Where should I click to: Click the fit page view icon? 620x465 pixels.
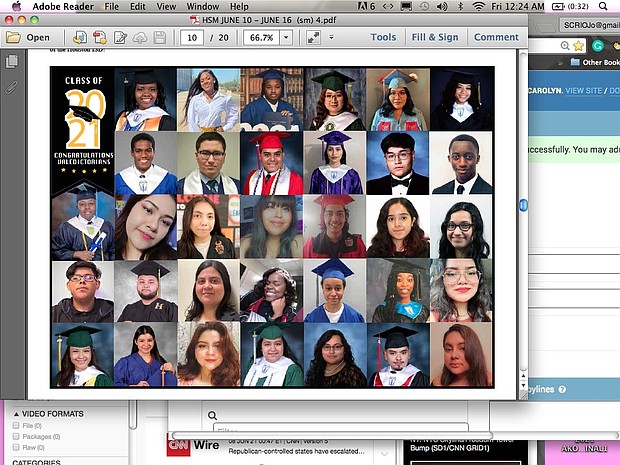pyautogui.click(x=313, y=37)
